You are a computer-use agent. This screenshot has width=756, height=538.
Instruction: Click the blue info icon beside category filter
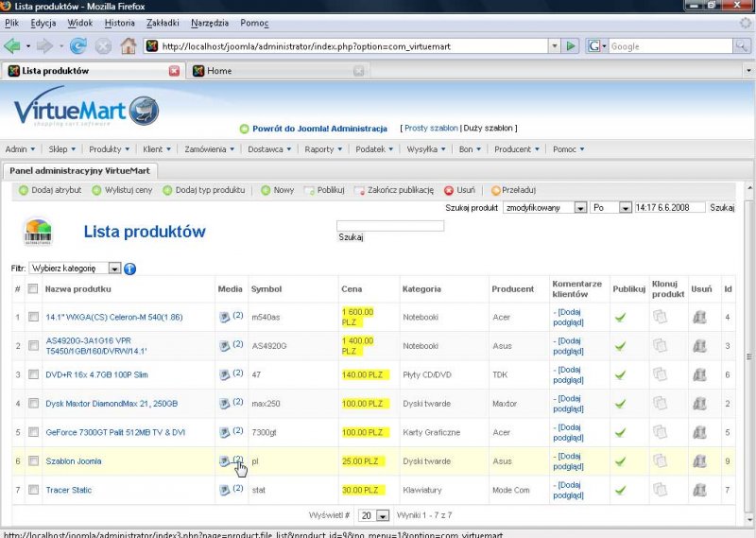click(x=130, y=269)
